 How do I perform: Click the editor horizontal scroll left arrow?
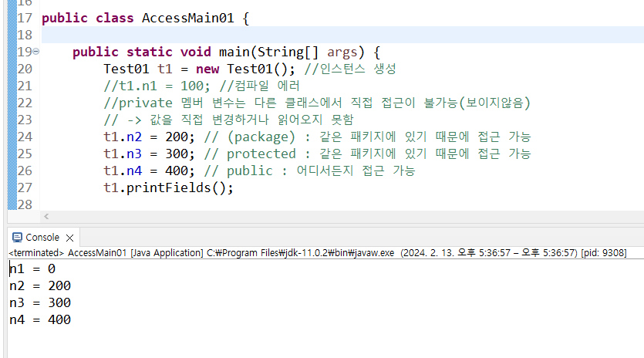[x=46, y=216]
